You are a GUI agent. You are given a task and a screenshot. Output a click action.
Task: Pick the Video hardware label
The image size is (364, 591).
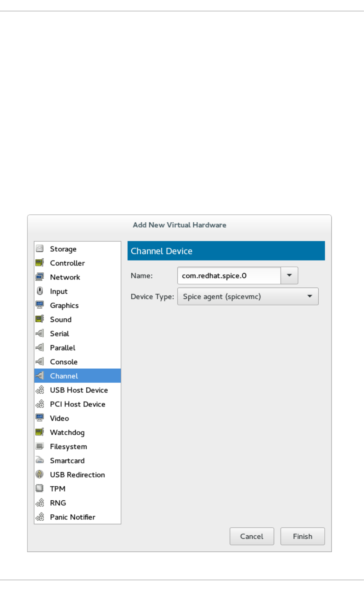(59, 418)
